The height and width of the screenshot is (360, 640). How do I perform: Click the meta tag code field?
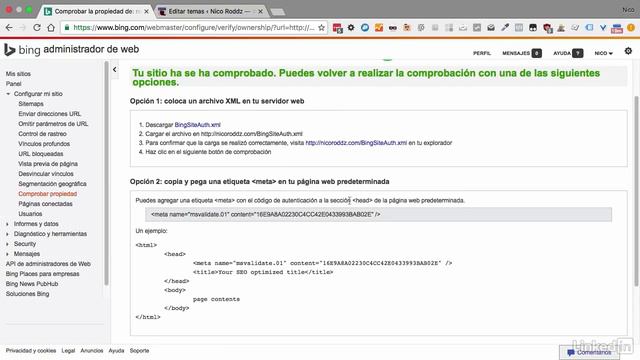(378, 214)
